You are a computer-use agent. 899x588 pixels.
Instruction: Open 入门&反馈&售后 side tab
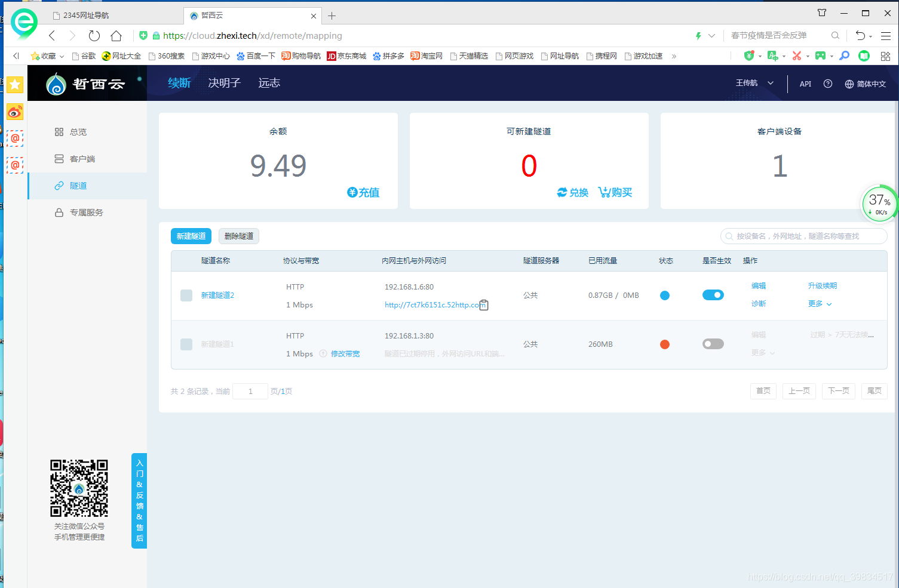pos(139,501)
